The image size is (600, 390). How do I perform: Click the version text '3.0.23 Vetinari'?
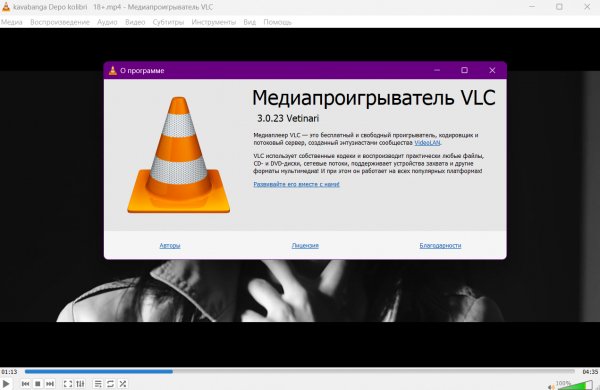click(x=288, y=119)
